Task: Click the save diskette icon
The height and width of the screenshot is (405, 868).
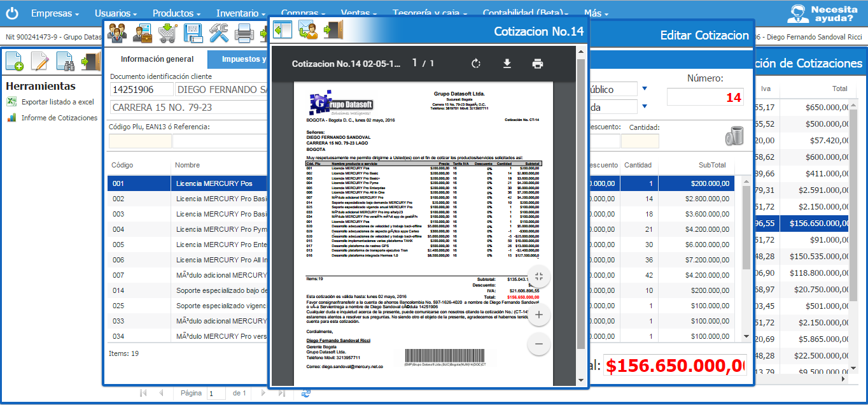Action: tap(193, 32)
